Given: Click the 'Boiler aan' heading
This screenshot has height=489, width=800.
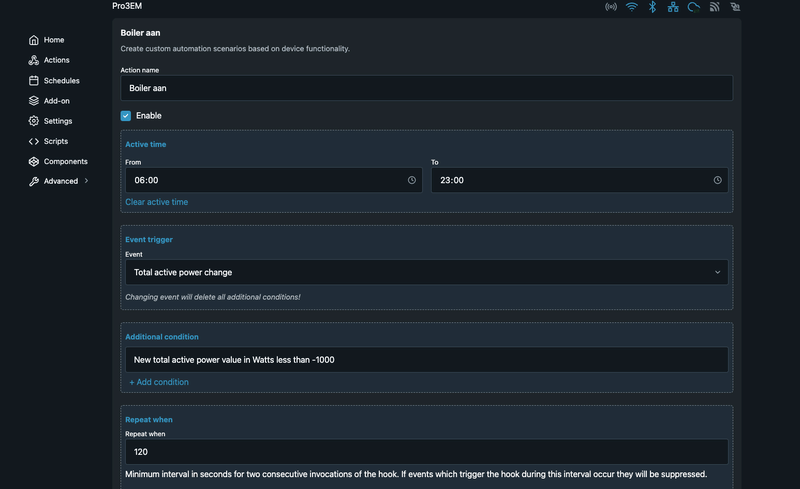Looking at the screenshot, I should pyautogui.click(x=140, y=33).
